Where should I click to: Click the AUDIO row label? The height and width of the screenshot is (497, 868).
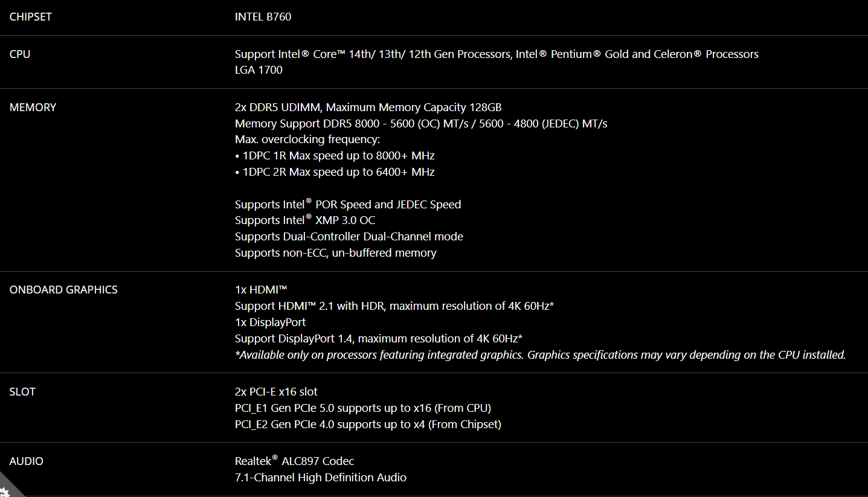tap(27, 461)
